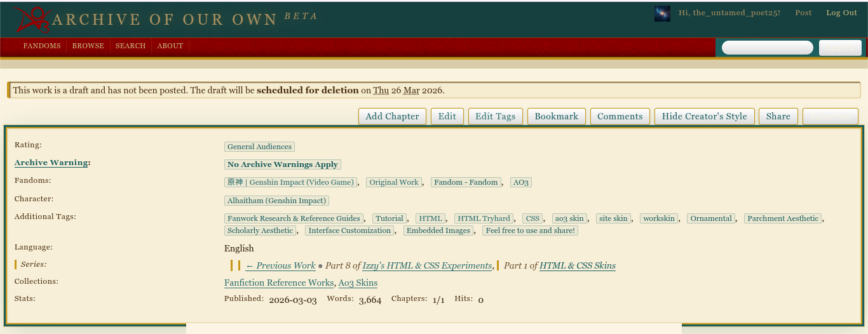Screen dimensions: 868x334
Task: Open the Share button
Action: point(778,117)
